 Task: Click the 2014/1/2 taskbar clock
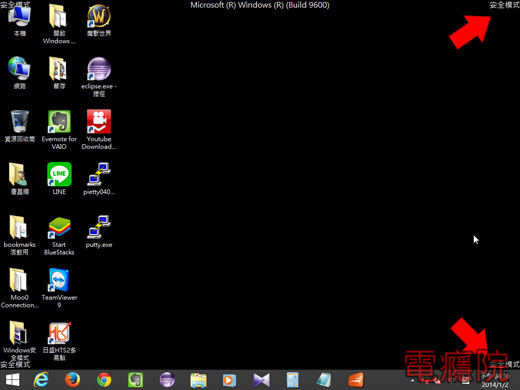click(495, 380)
